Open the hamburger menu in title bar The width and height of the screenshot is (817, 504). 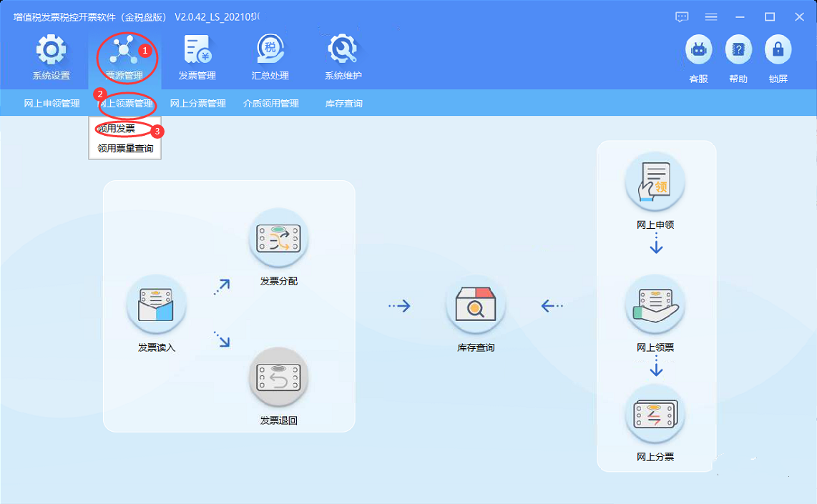click(710, 17)
